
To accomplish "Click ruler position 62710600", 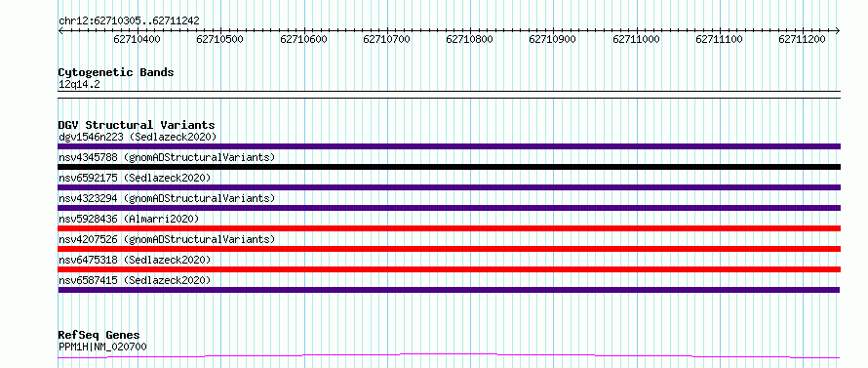I will [x=303, y=39].
